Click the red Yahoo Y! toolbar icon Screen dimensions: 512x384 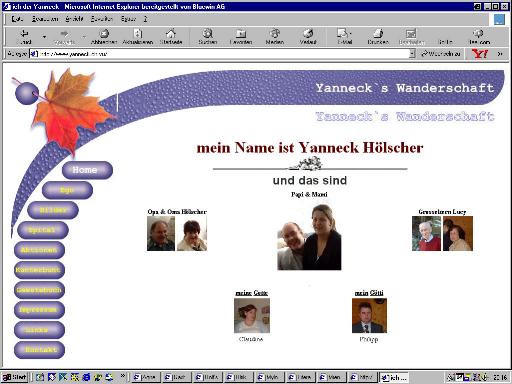(x=480, y=54)
